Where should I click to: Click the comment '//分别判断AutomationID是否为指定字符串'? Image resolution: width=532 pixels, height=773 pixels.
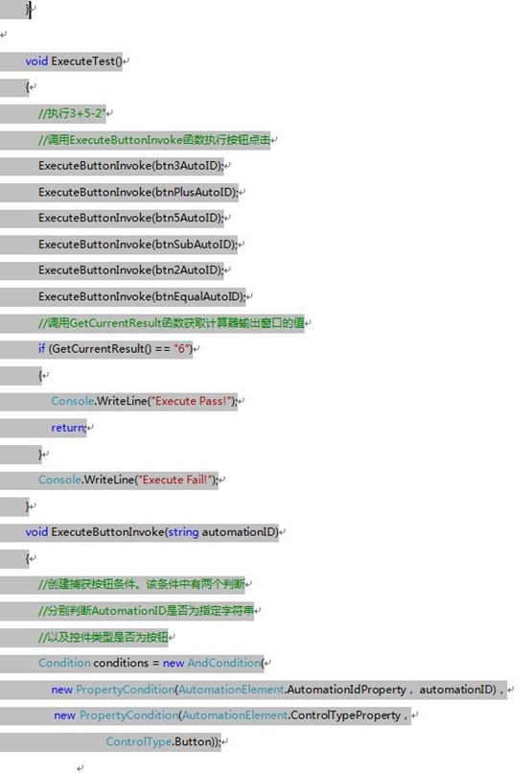(147, 610)
